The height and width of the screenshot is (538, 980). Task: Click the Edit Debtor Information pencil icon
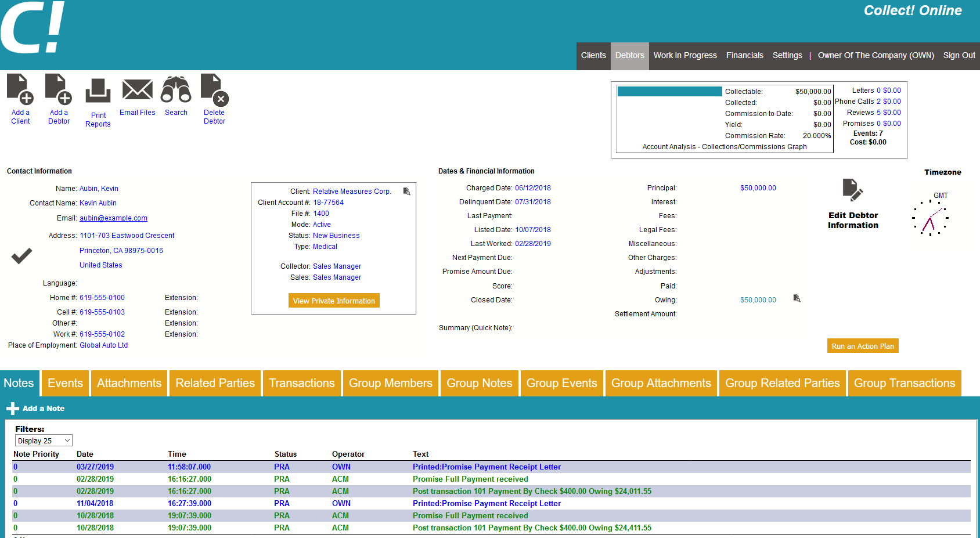pos(852,190)
